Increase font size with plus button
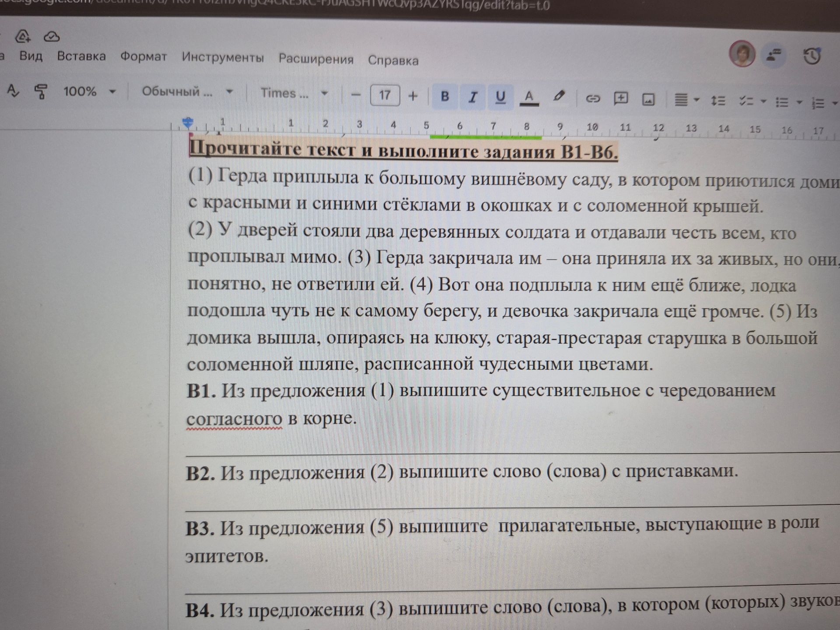Image resolution: width=840 pixels, height=630 pixels. click(x=413, y=96)
